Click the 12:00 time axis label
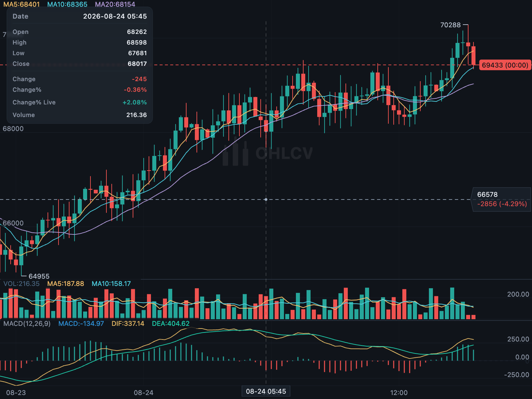This screenshot has height=399, width=532. pos(399,393)
